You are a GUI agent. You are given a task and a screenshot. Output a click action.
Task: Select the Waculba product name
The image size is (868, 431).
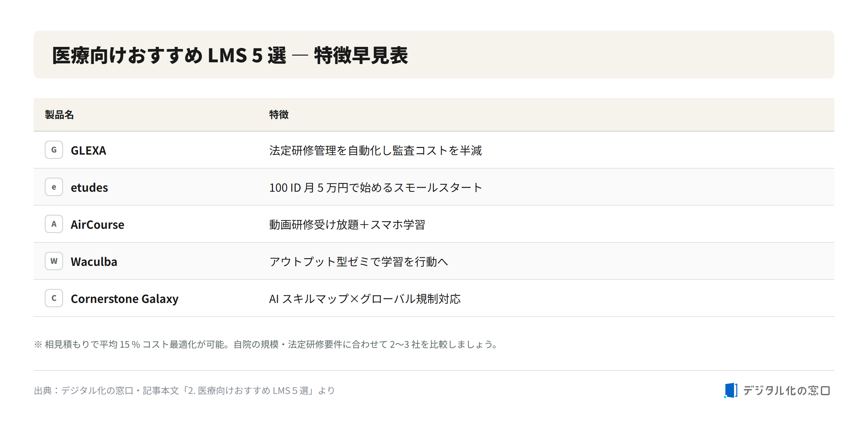click(94, 262)
